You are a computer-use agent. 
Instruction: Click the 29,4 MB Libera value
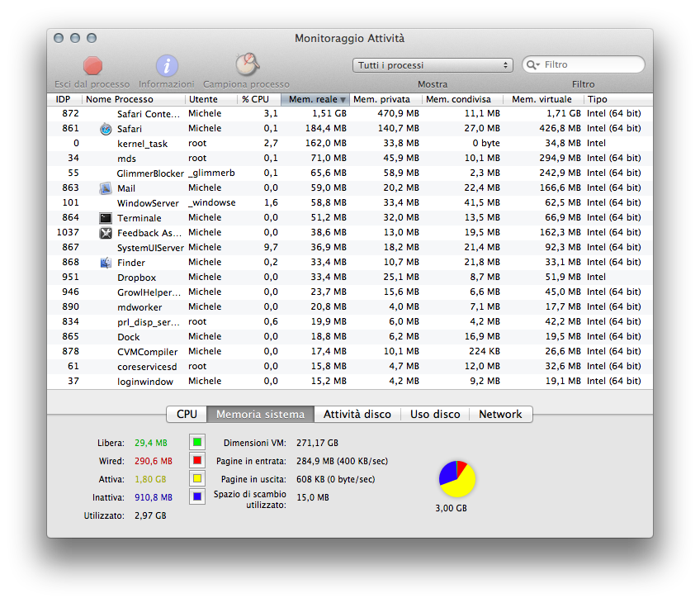(x=151, y=443)
